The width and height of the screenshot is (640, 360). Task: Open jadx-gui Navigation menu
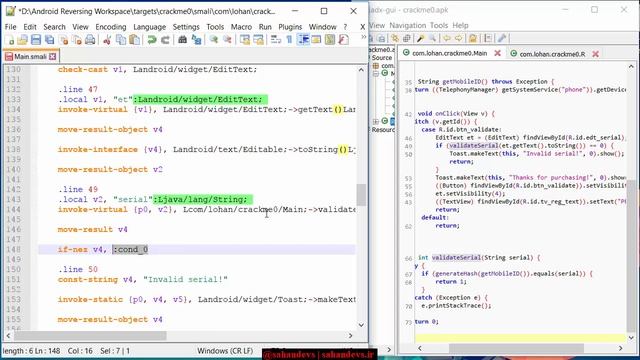[x=407, y=25]
